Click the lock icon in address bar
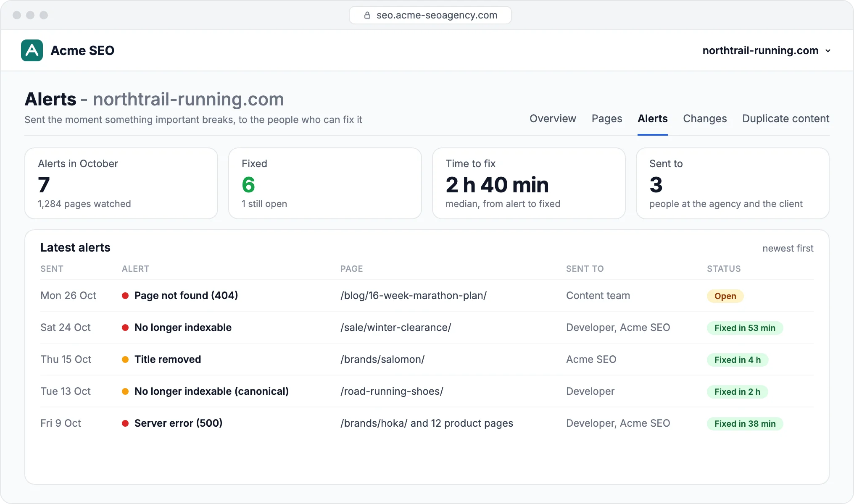 click(x=367, y=16)
